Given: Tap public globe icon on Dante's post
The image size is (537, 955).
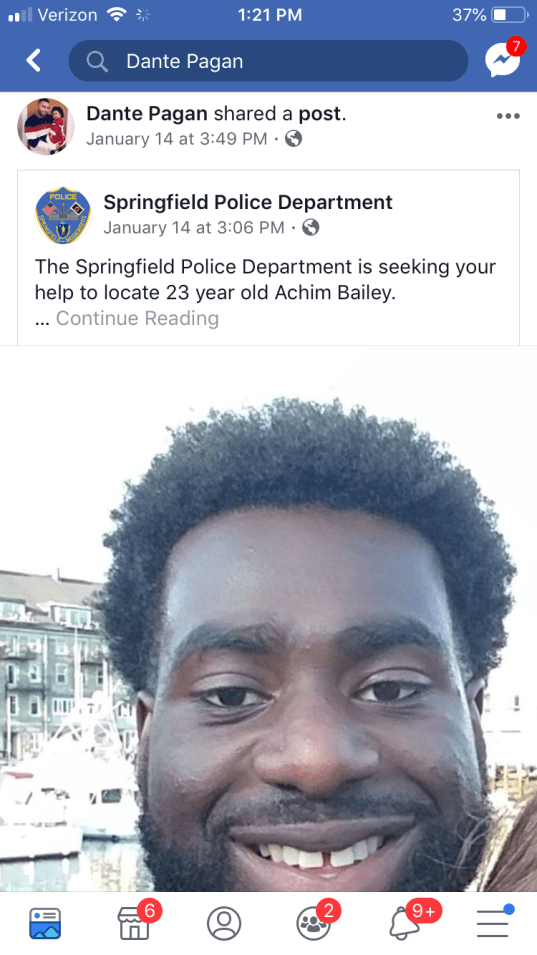Looking at the screenshot, I should 293,139.
